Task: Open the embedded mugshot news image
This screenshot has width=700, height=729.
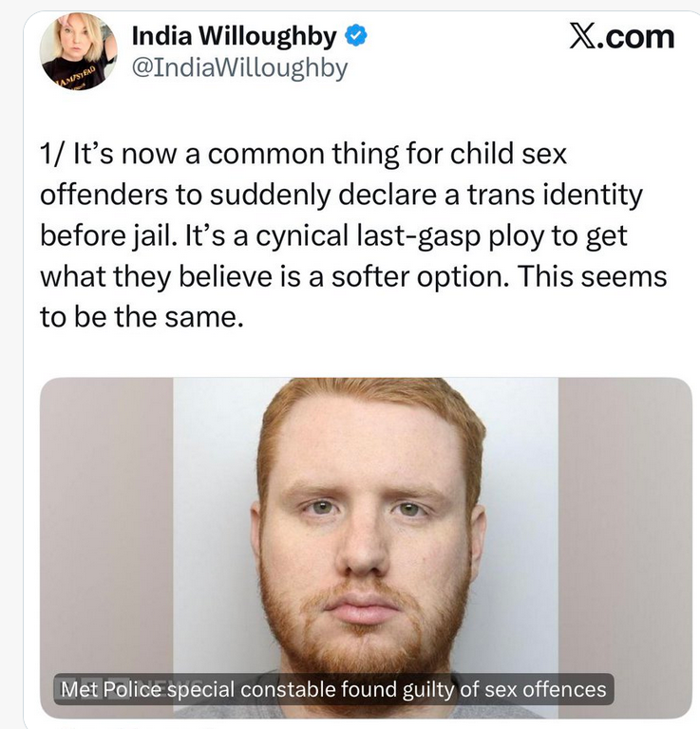Action: coord(366,548)
